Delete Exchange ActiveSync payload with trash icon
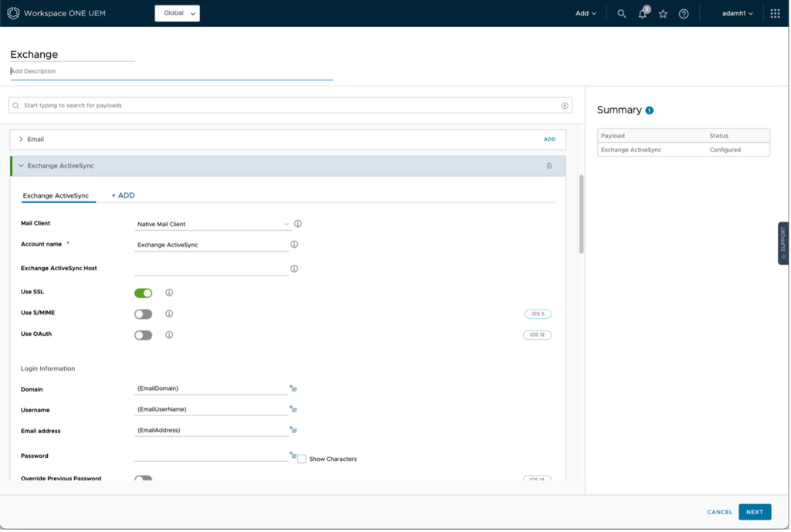This screenshot has height=532, width=791. tap(549, 166)
